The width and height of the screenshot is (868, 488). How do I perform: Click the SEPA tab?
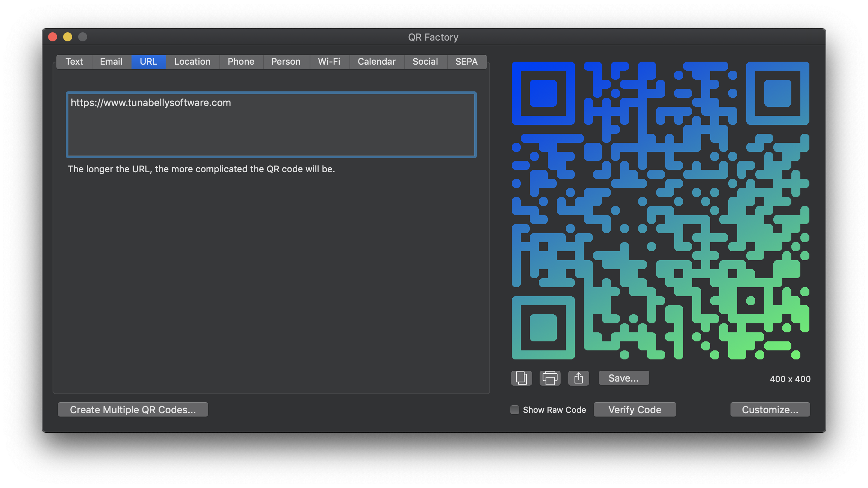(467, 61)
